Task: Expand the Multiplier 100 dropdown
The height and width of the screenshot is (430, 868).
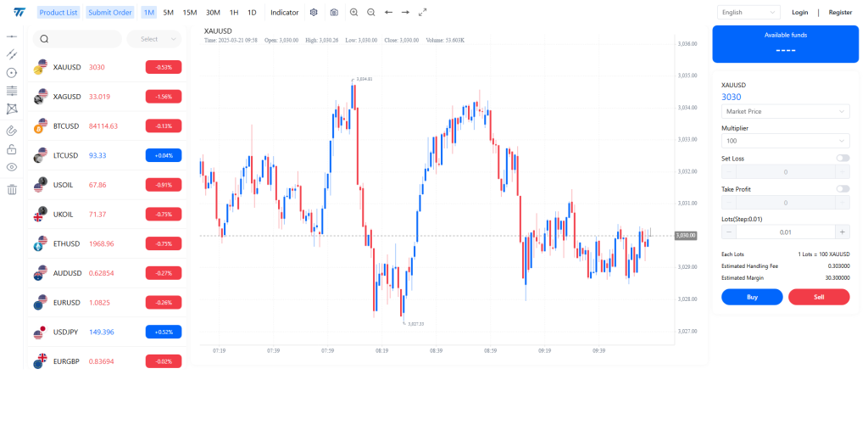Action: coord(785,141)
